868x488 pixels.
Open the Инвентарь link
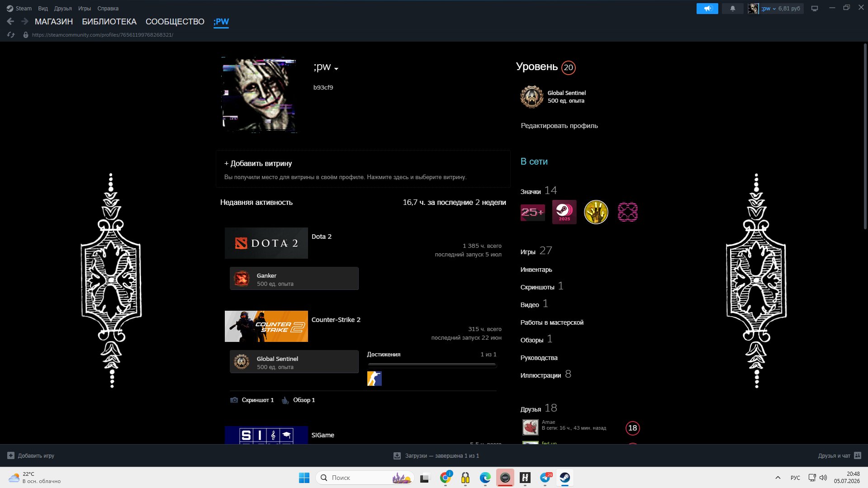[x=536, y=270]
